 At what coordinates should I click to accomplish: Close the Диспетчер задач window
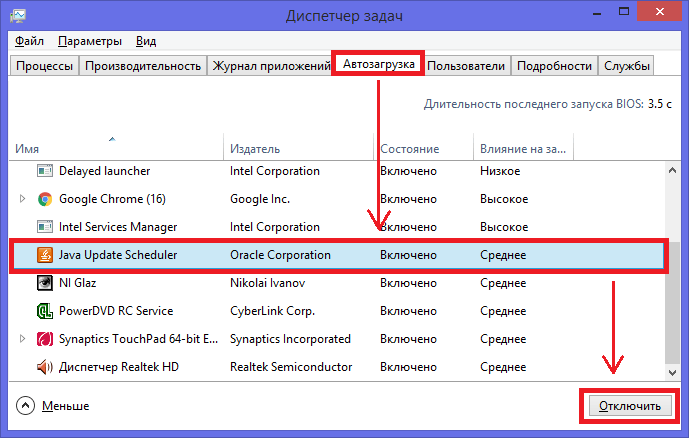(660, 11)
